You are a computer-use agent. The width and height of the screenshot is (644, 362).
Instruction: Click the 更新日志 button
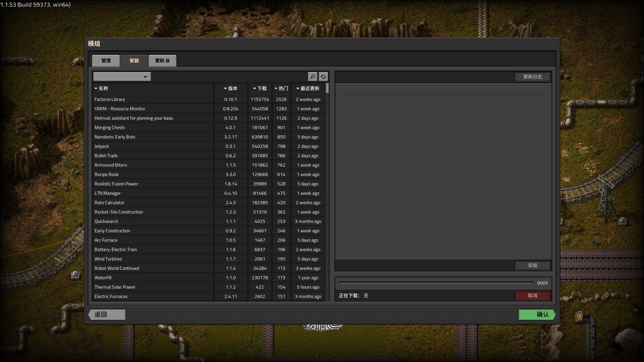click(x=532, y=77)
